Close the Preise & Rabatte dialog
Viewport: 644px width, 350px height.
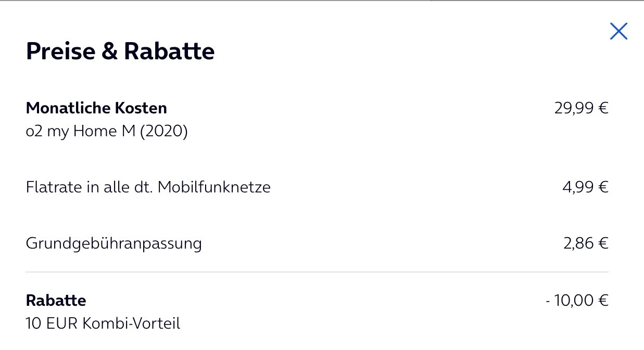coord(618,31)
